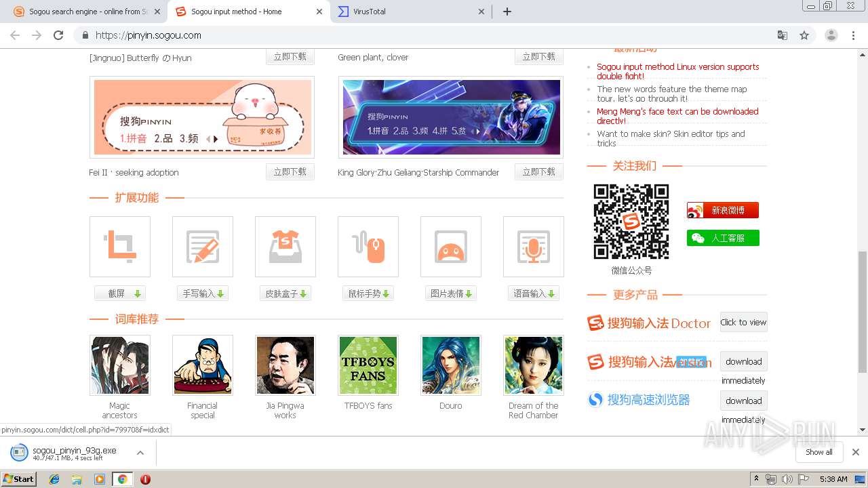This screenshot has width=868, height=488.
Task: Click the taskbar clock showing 5:38 AM
Action: pos(833,479)
